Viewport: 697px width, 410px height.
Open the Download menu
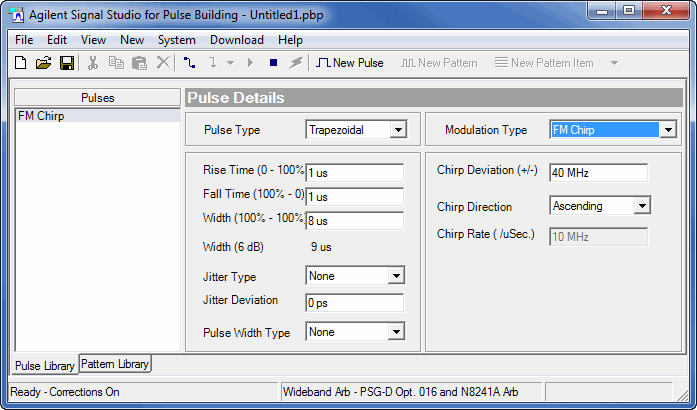pyautogui.click(x=237, y=40)
